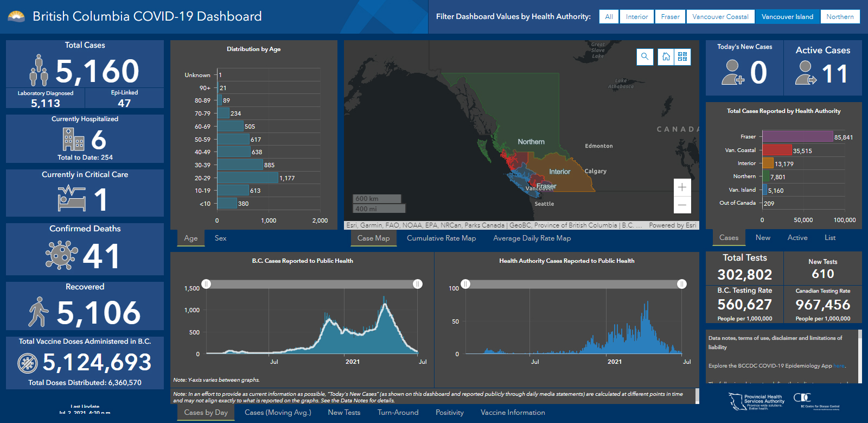868x423 pixels.
Task: Click the British Columbia sun logo
Action: (x=16, y=16)
